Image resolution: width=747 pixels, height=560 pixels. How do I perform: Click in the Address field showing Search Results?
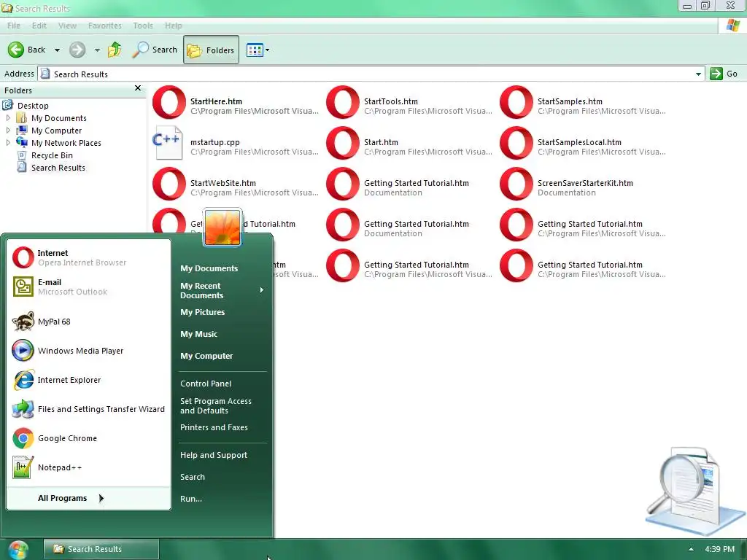tap(371, 74)
